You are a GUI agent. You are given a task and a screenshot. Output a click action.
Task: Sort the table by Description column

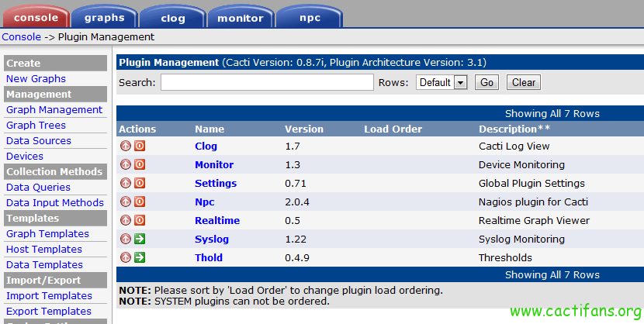(514, 129)
